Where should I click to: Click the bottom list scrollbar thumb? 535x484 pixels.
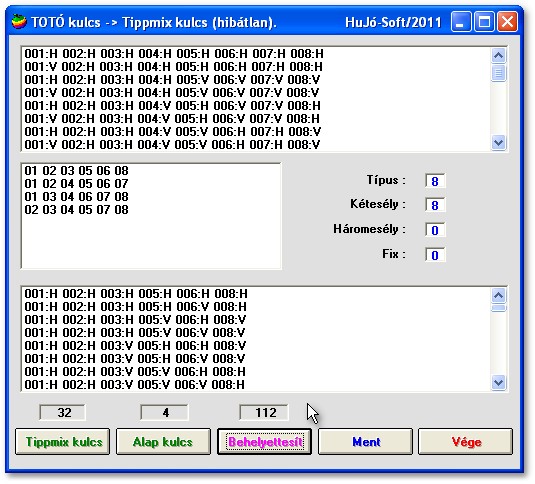click(498, 308)
